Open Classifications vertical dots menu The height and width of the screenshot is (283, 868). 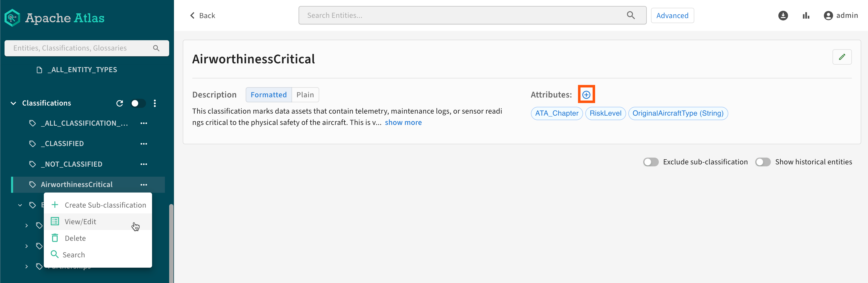click(155, 103)
